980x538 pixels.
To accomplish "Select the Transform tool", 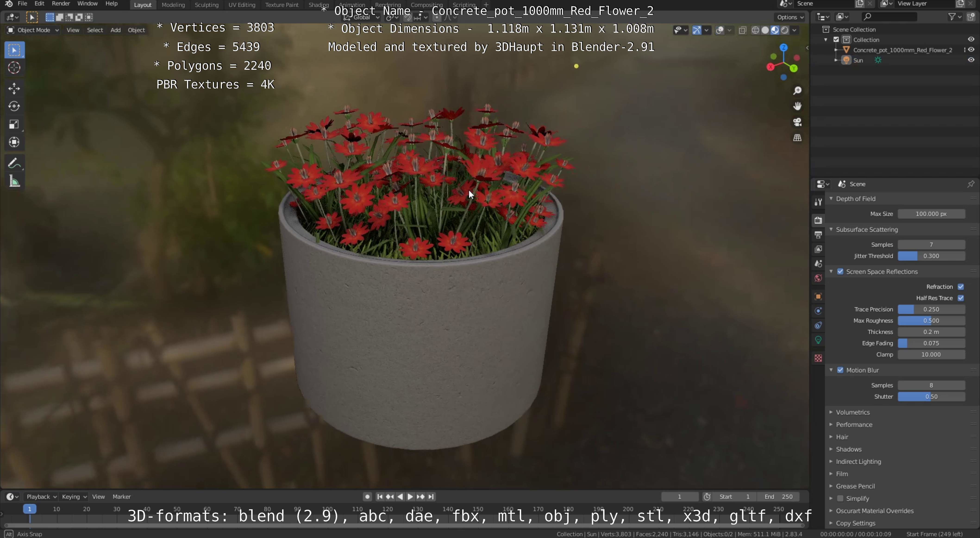I will tap(14, 142).
